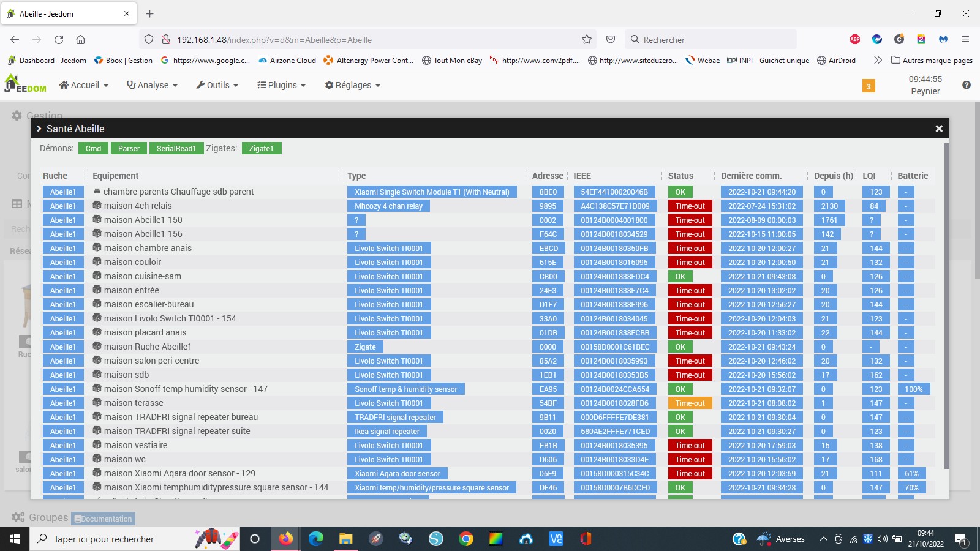Expand the Plugins dropdown

281,85
